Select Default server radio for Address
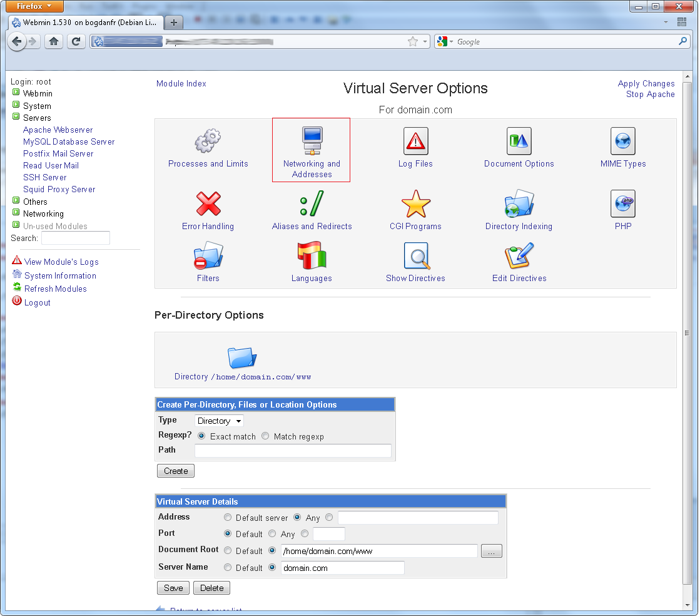The height and width of the screenshot is (616, 700). [x=228, y=518]
